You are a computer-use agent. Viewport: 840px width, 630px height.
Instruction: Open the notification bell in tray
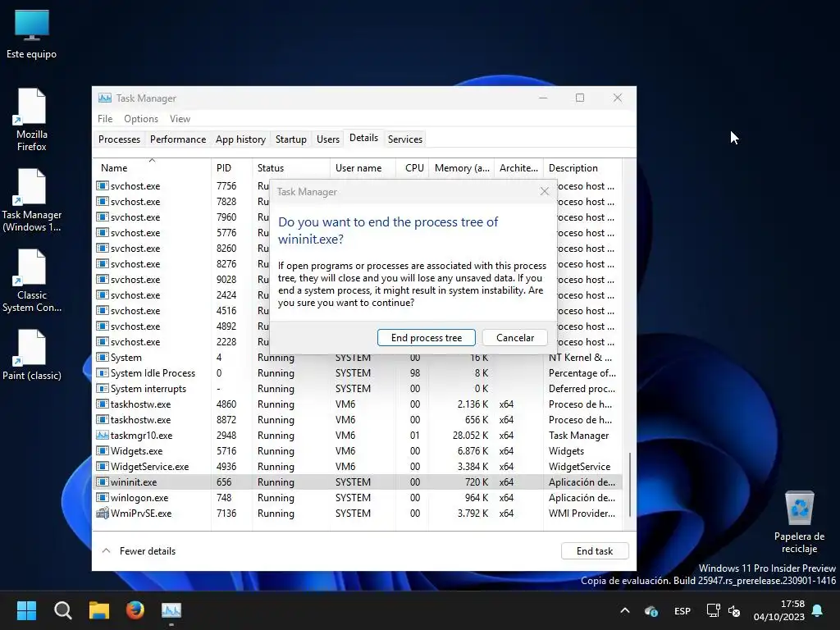click(818, 610)
